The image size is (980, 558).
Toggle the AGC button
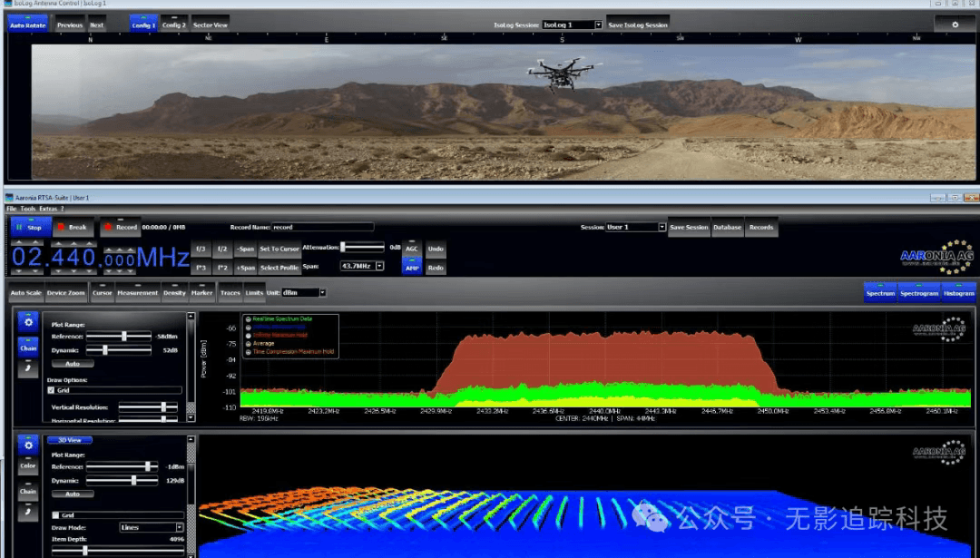point(412,248)
